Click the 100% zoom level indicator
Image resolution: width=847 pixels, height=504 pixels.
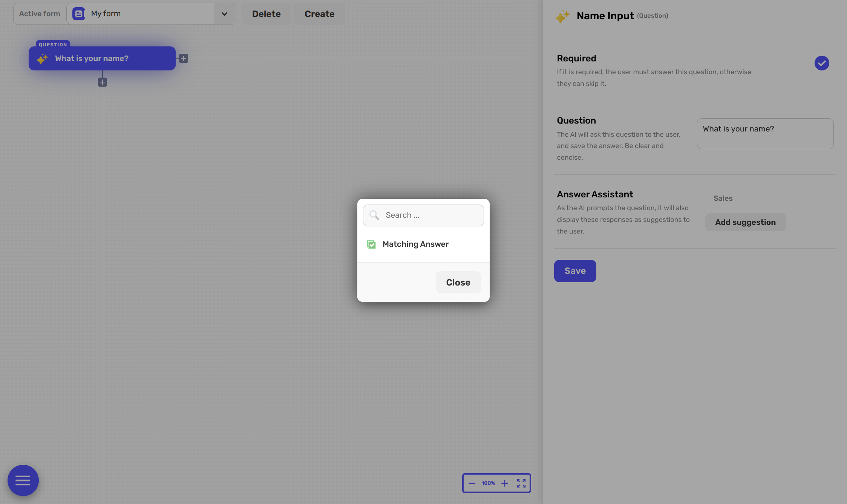[x=488, y=483]
